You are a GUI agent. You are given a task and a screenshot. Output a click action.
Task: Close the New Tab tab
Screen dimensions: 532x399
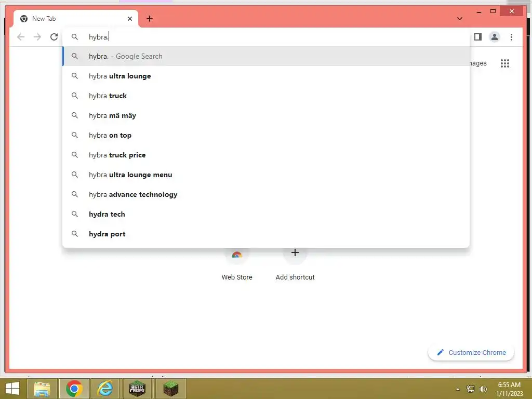click(x=129, y=19)
